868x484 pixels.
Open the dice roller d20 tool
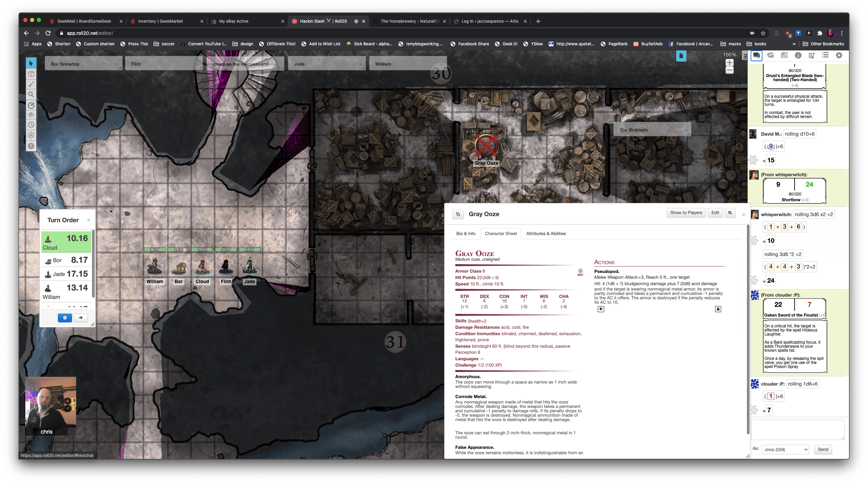pyautogui.click(x=31, y=135)
